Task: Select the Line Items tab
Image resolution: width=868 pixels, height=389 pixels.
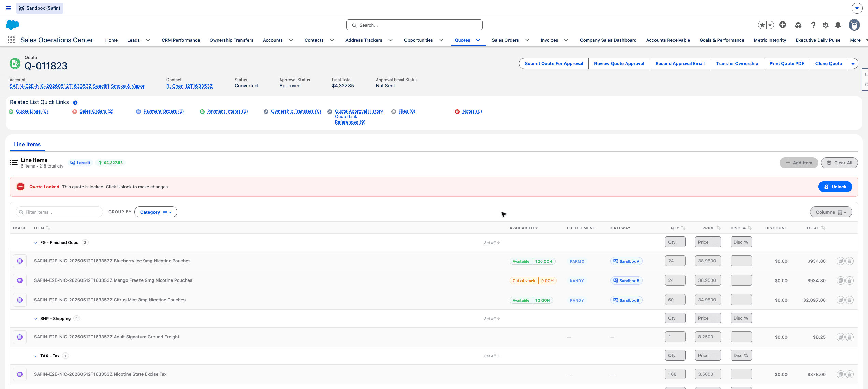Action: coord(27,144)
